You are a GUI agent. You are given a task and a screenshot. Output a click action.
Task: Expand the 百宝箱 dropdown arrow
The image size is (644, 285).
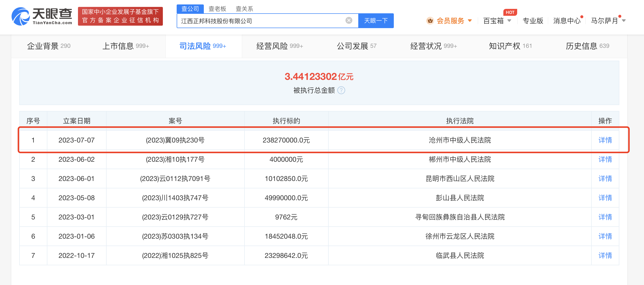click(509, 20)
